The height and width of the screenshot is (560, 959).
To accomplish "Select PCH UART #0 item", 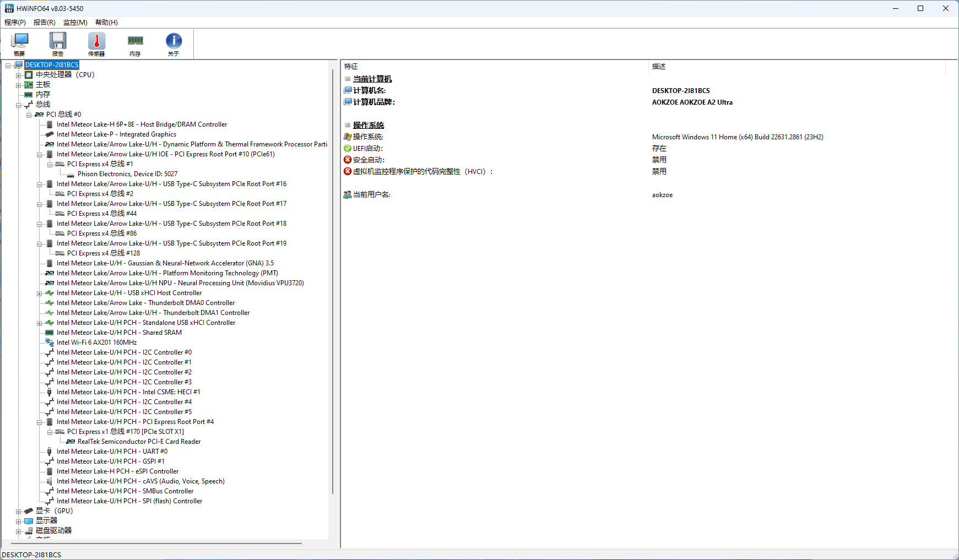I will 112,452.
